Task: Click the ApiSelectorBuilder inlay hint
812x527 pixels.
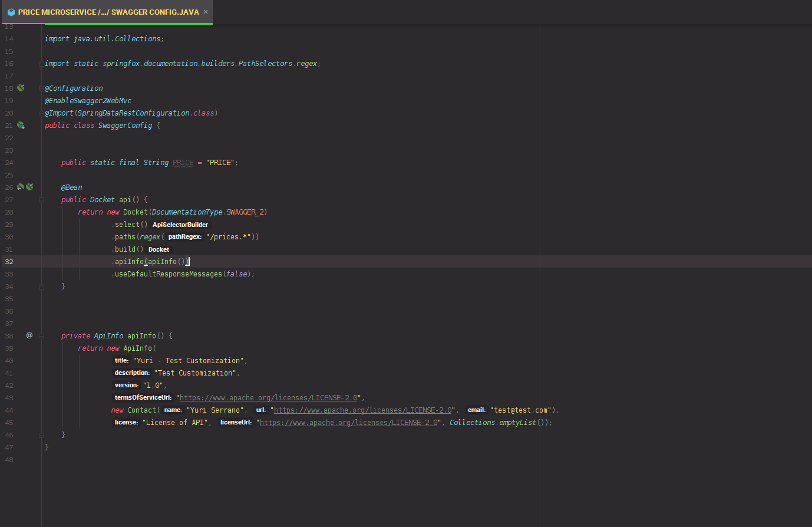Action: [180, 225]
